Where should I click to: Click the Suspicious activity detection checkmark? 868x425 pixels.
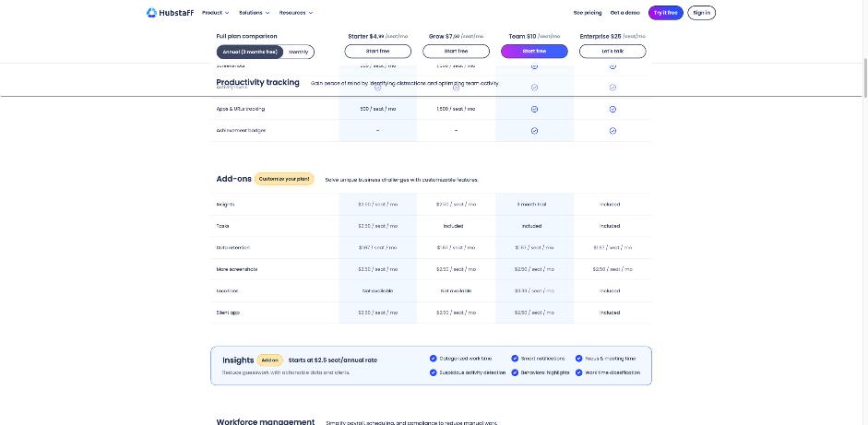click(433, 372)
